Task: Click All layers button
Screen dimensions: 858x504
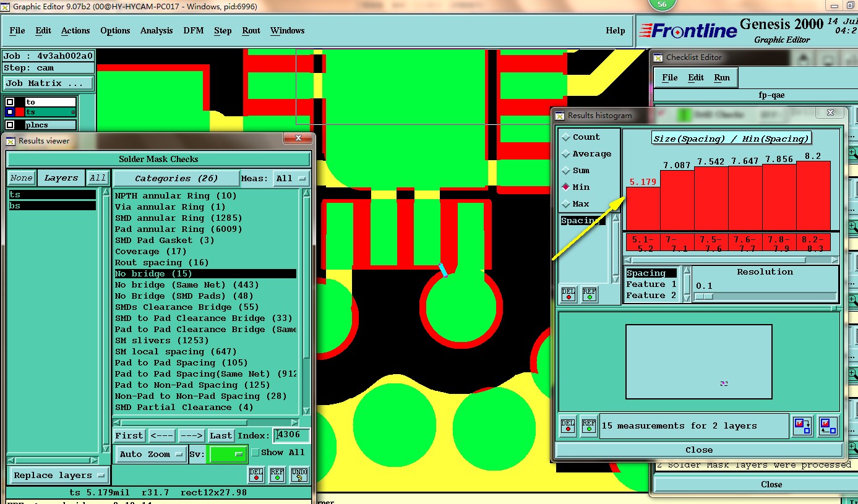Action: [98, 178]
